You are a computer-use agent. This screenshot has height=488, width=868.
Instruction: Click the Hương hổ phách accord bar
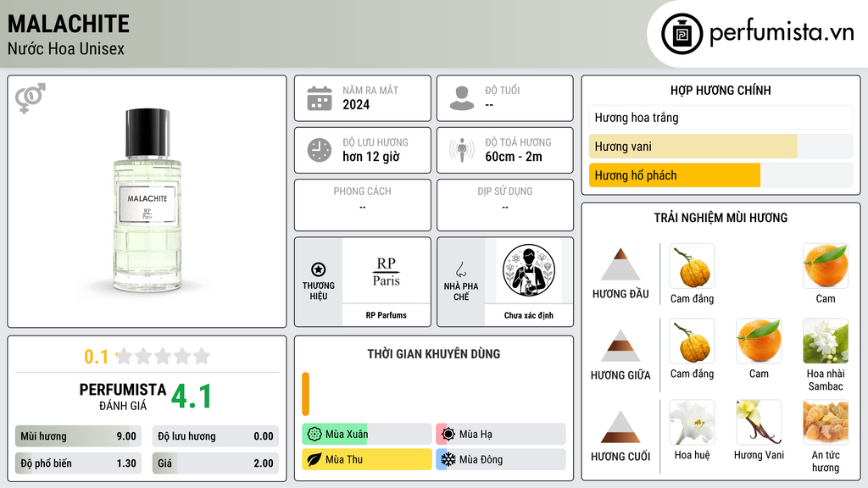coord(721,175)
